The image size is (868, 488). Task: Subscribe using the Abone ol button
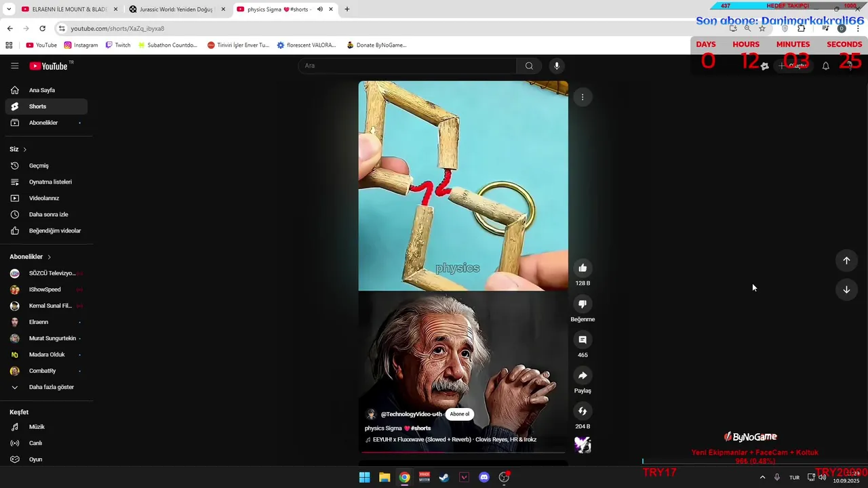[x=460, y=414]
